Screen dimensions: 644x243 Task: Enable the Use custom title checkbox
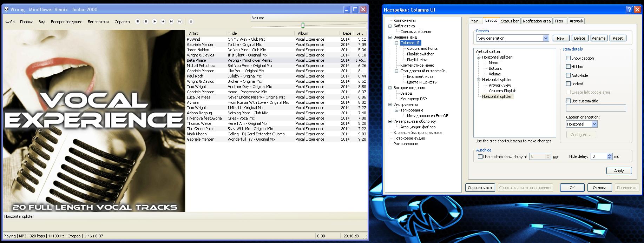(x=568, y=101)
